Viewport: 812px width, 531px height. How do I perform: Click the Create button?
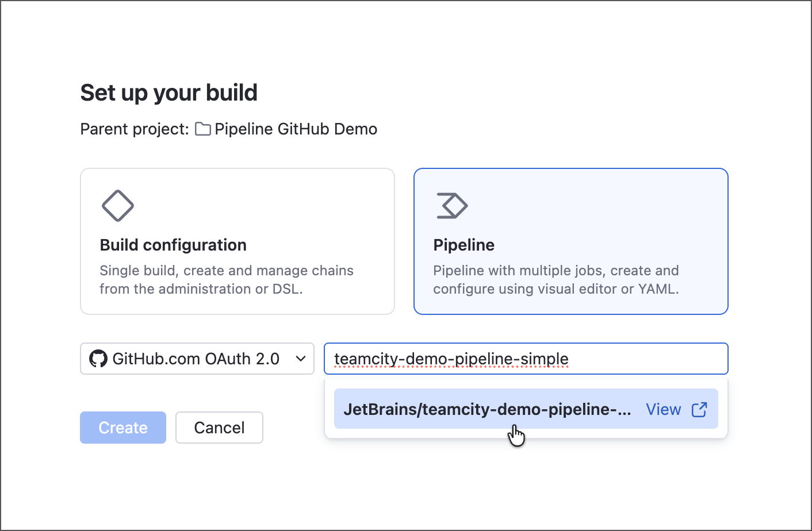click(x=123, y=428)
